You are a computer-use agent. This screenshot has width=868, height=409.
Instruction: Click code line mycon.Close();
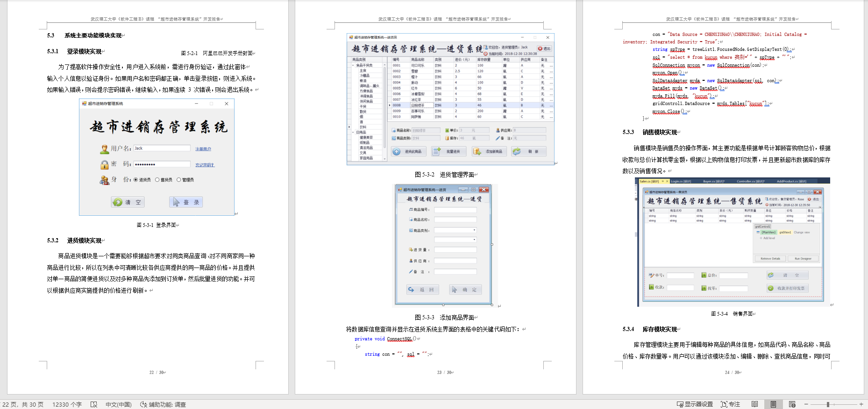point(670,112)
